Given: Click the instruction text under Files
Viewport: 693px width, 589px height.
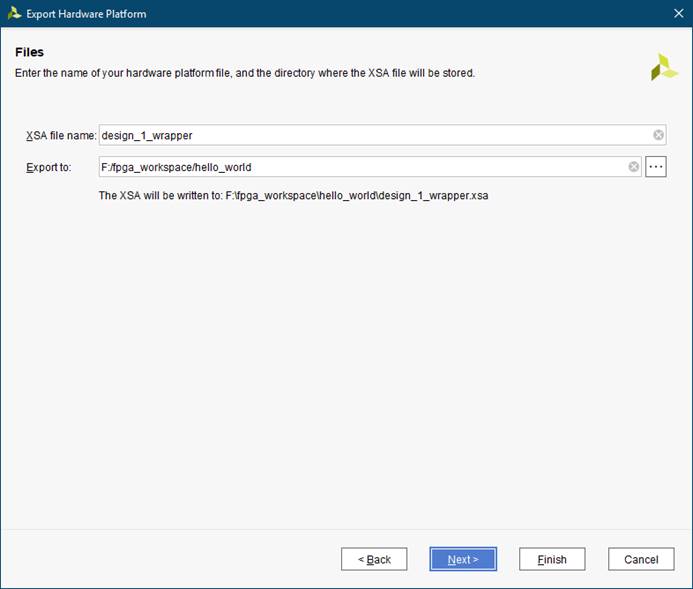Looking at the screenshot, I should tap(244, 74).
